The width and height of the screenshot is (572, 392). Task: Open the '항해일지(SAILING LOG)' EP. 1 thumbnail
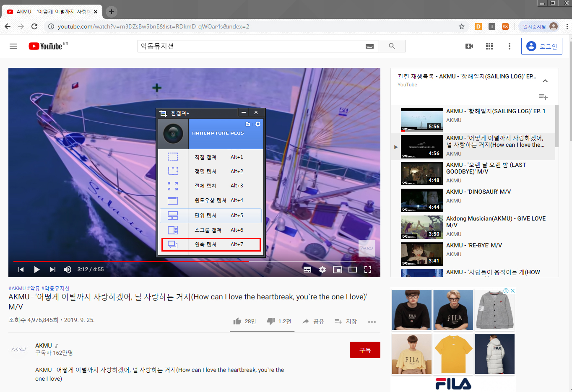(422, 120)
